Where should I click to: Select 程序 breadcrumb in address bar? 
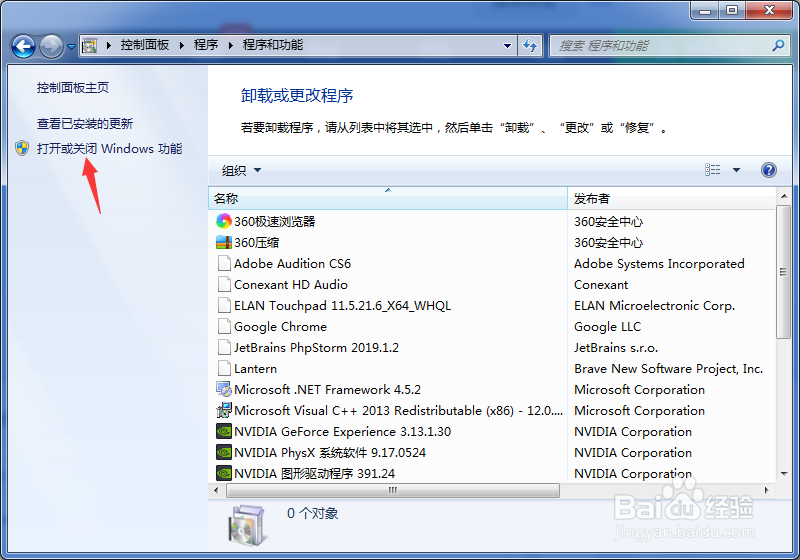click(206, 45)
